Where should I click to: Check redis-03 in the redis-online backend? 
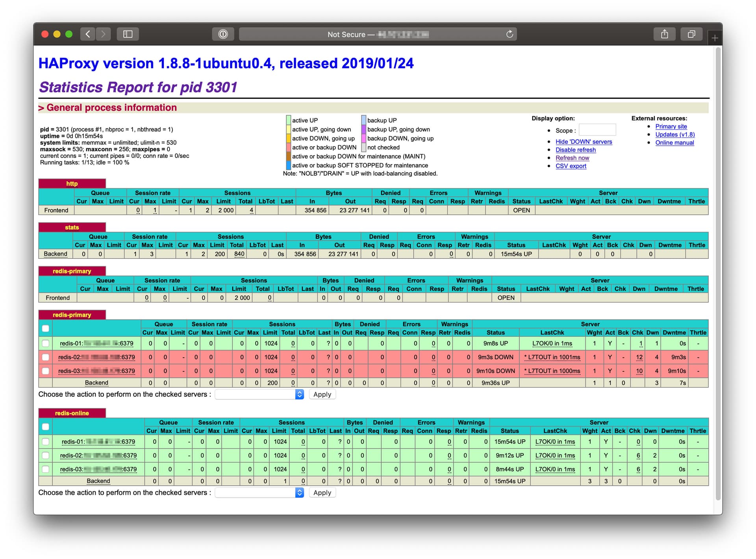point(46,470)
